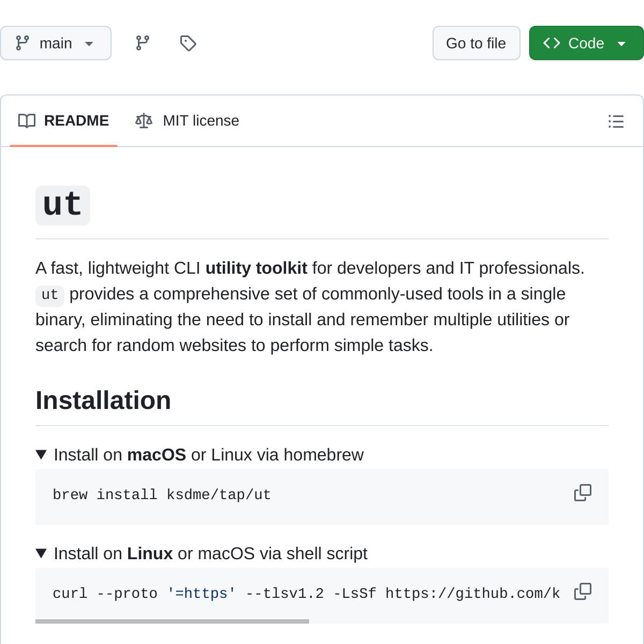The width and height of the screenshot is (644, 644).
Task: Collapse the macOS homebrew install section
Action: coord(41,455)
